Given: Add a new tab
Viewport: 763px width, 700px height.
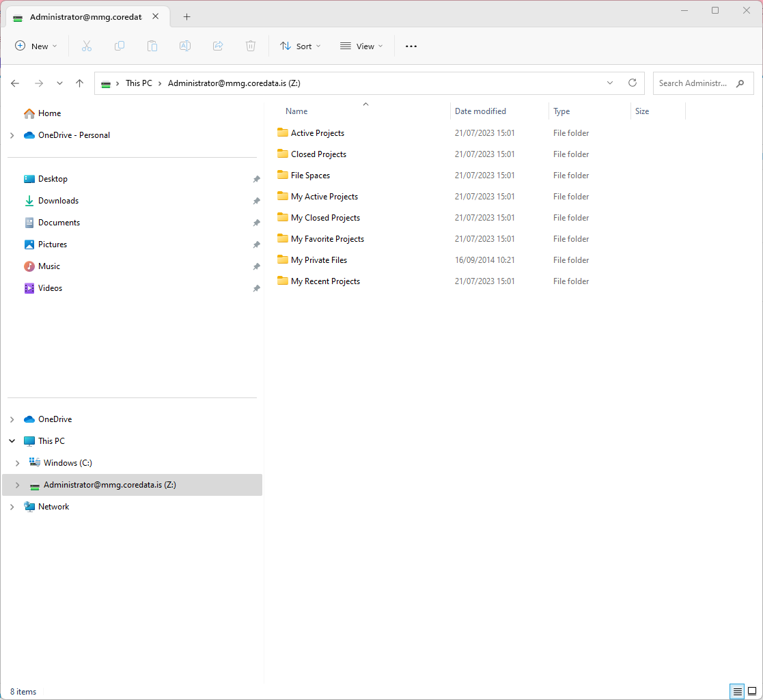Looking at the screenshot, I should [x=186, y=16].
